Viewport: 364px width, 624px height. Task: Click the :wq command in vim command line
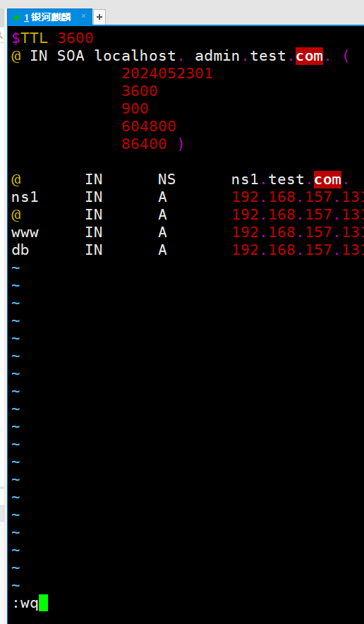25,604
